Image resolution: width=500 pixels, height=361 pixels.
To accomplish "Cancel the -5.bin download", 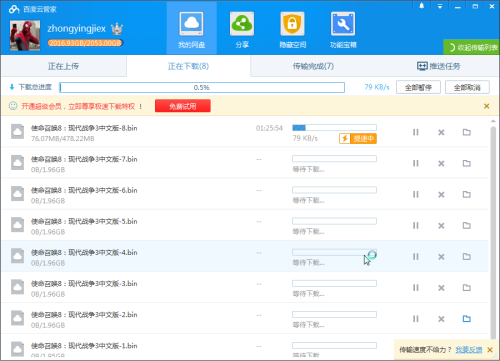I will pos(441,226).
